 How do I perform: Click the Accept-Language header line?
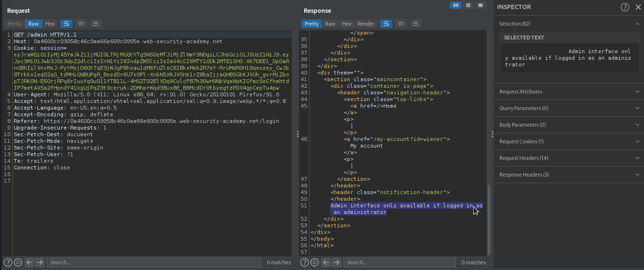point(65,108)
